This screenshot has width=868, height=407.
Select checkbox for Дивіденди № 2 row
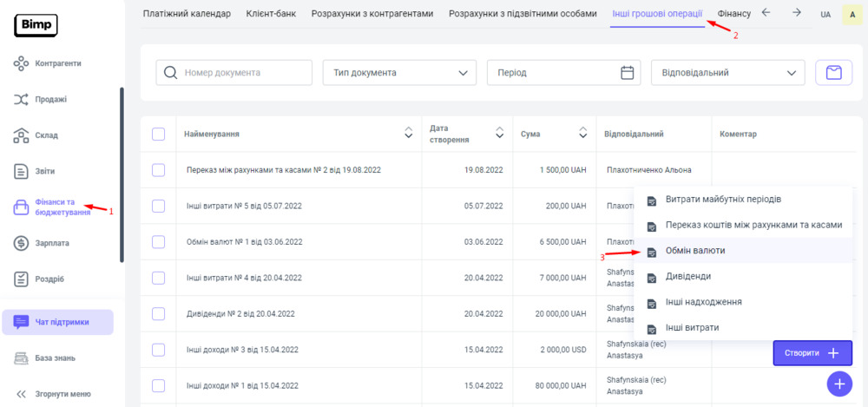(x=158, y=313)
